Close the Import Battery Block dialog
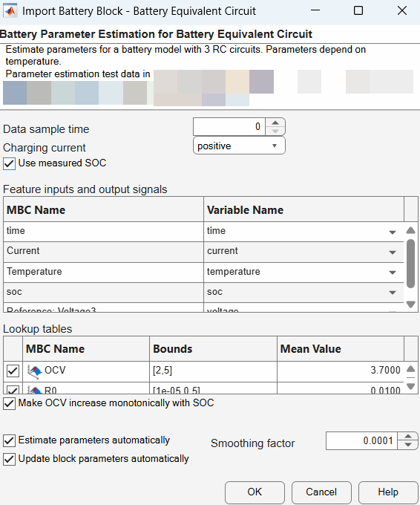The height and width of the screenshot is (505, 420). pyautogui.click(x=402, y=11)
